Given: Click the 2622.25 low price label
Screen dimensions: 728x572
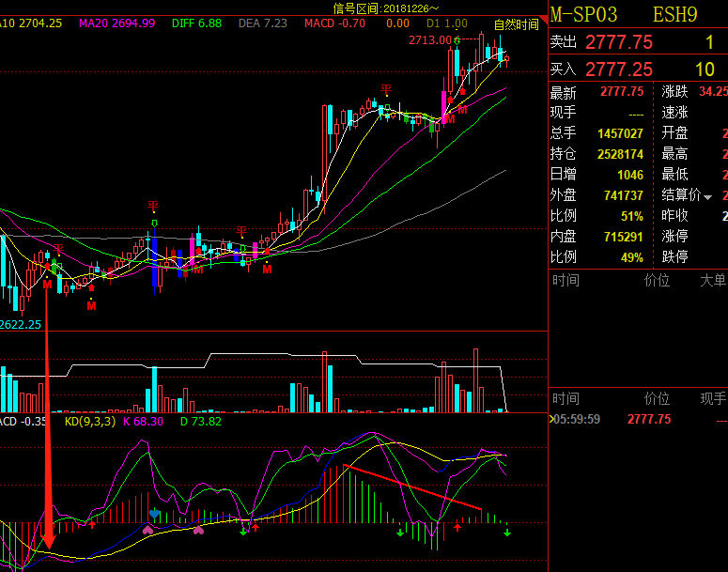Looking at the screenshot, I should click(x=21, y=324).
